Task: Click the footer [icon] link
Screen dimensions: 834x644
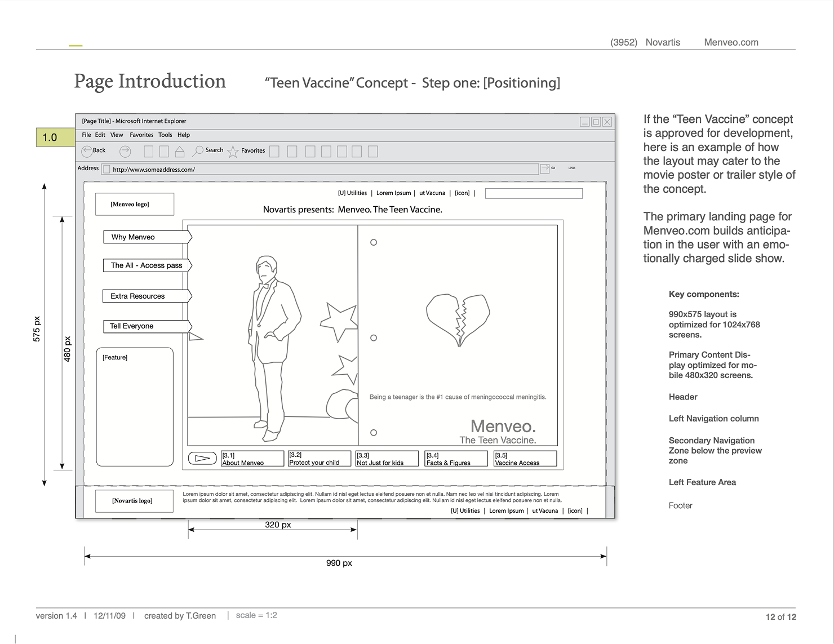Action: click(575, 511)
